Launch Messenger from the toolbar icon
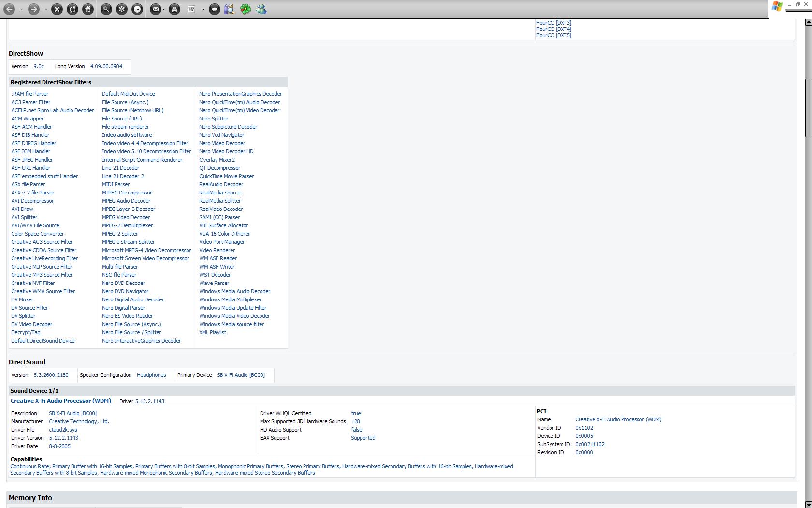Screen dimensions: 812x508 coord(261,9)
